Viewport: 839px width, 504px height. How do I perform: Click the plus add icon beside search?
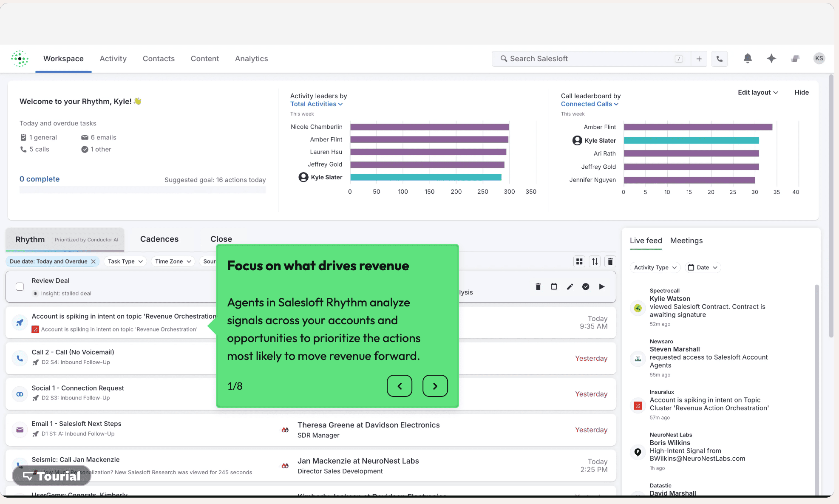(x=699, y=59)
